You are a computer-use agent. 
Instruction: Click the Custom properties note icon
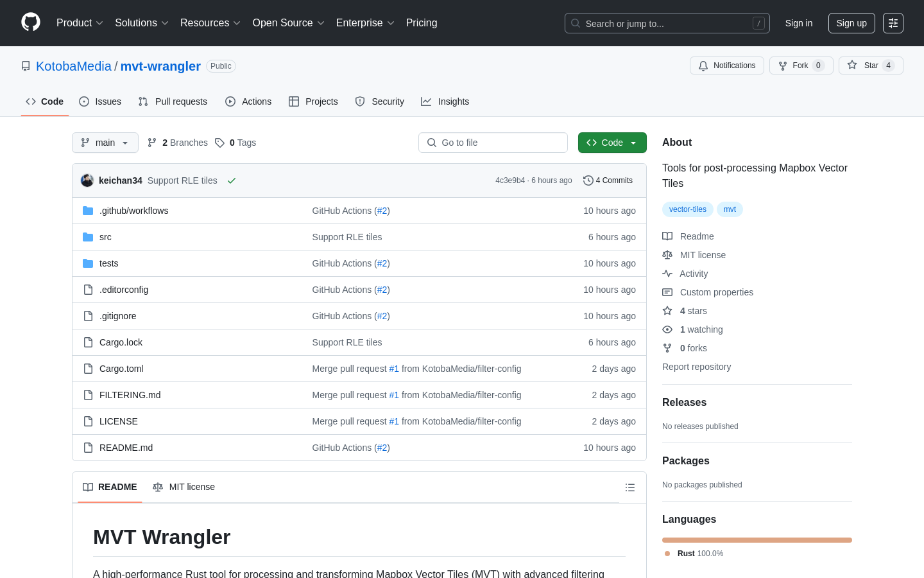[667, 292]
